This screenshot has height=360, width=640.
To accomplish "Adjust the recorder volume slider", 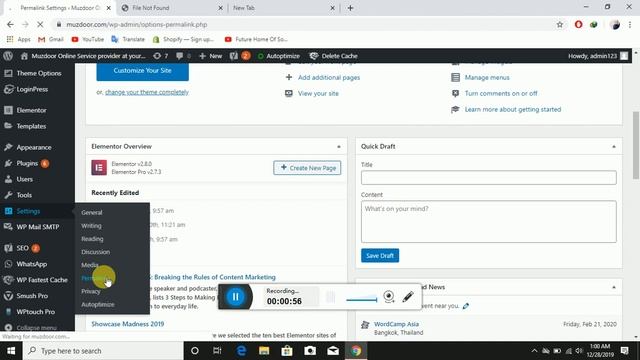I will (362, 300).
